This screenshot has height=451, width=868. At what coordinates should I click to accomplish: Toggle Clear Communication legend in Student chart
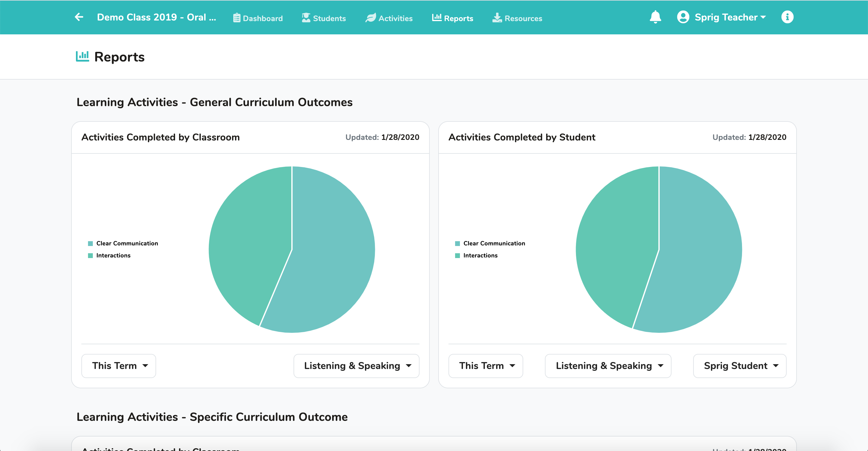pos(490,243)
